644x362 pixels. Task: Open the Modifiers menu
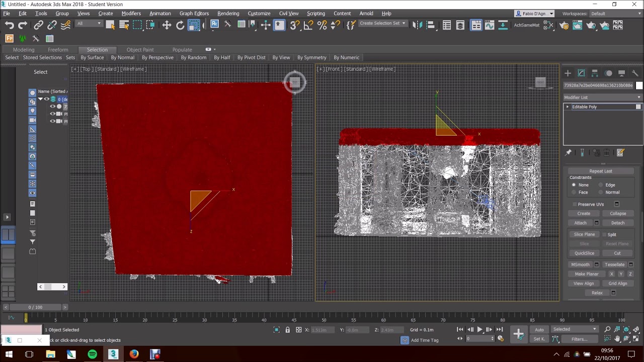pyautogui.click(x=131, y=14)
